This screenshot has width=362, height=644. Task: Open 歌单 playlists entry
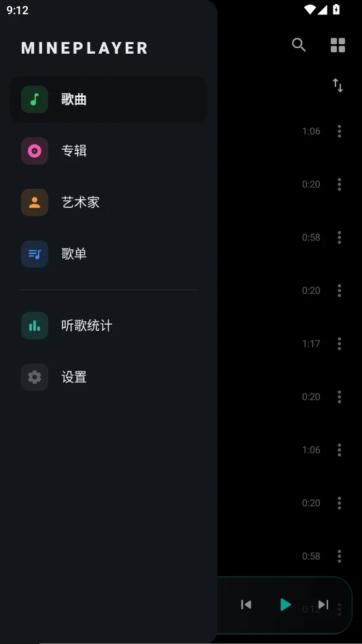click(x=109, y=254)
